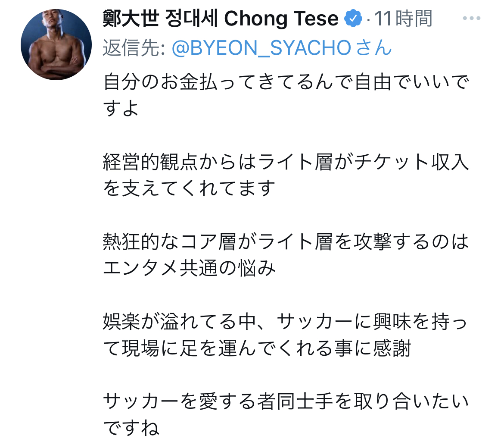
Task: Click the line starting 娯楽が溢れてる中
Action: coord(286,323)
